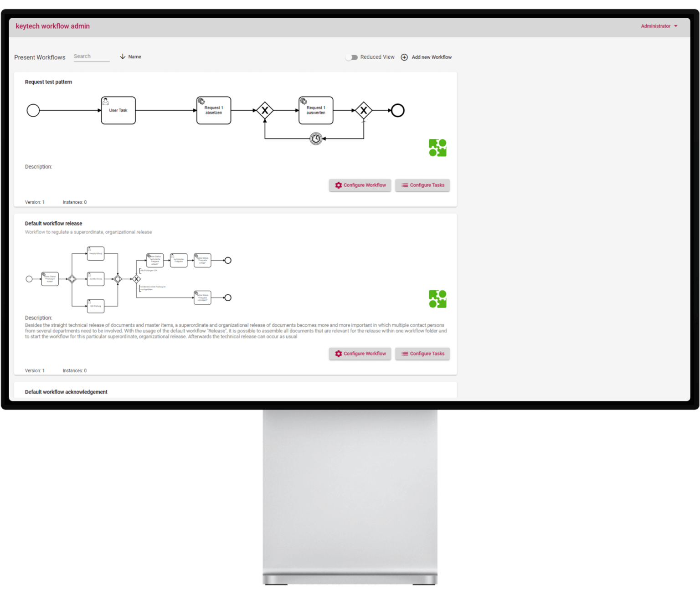700x590 pixels.
Task: Select the Request 1 absetzen task node
Action: (x=213, y=110)
